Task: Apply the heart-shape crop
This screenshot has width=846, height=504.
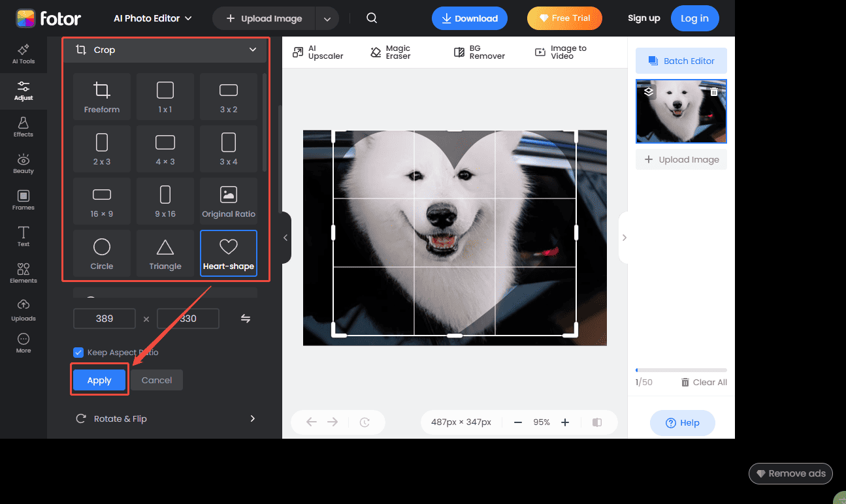Action: pyautogui.click(x=99, y=379)
